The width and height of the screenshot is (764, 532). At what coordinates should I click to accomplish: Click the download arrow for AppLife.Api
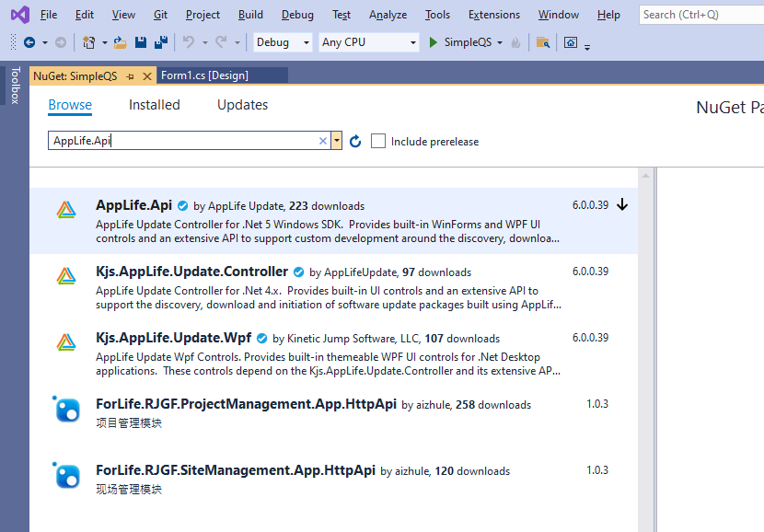point(622,205)
